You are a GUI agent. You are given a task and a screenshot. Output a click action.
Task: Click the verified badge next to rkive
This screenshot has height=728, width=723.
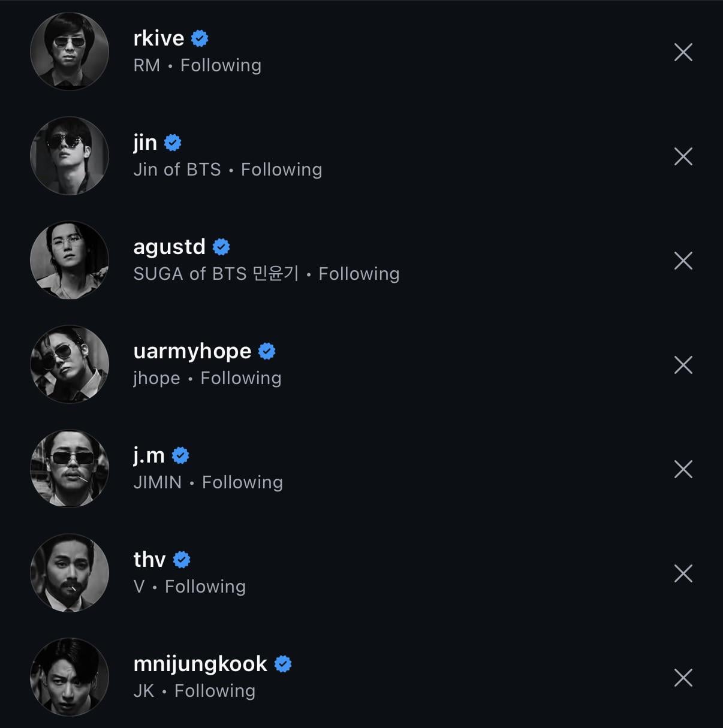[200, 38]
